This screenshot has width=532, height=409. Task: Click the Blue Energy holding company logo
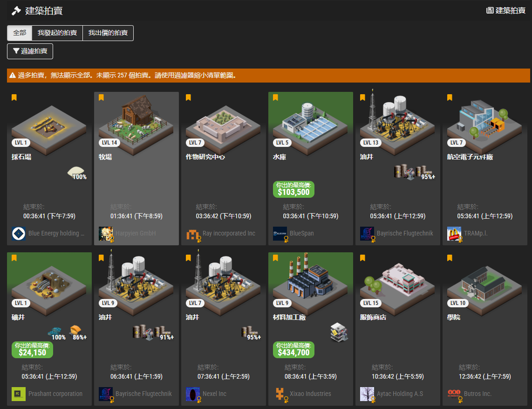(19, 233)
